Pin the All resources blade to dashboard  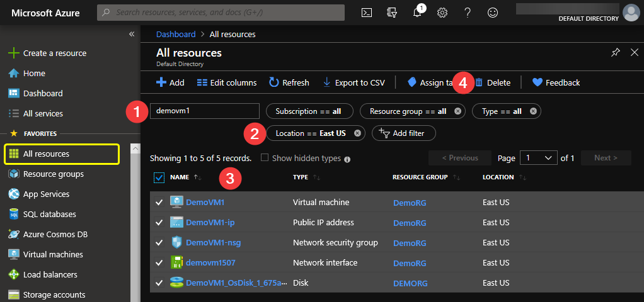615,52
